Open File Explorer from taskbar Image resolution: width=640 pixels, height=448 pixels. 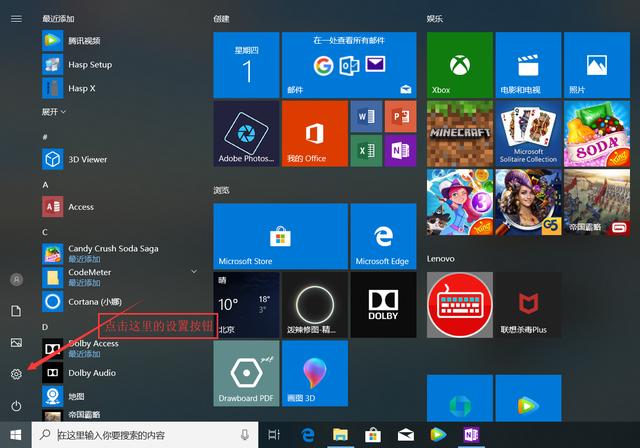[340, 435]
